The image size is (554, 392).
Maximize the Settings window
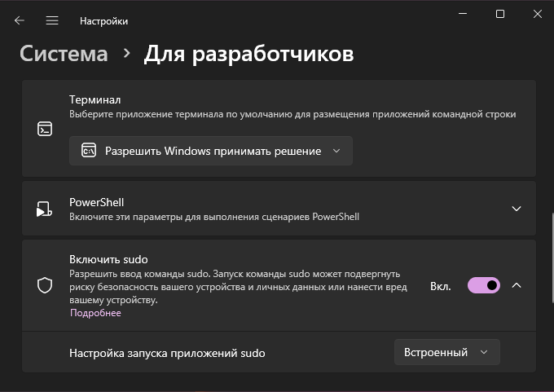[500, 14]
